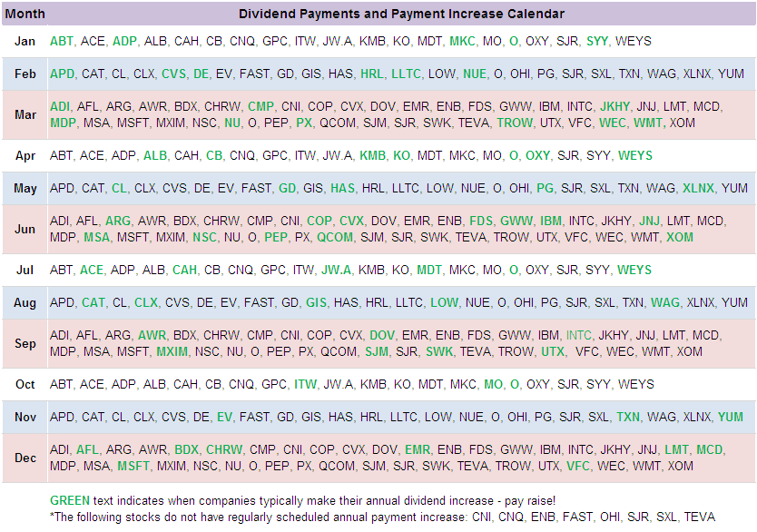This screenshot has height=532, width=757.
Task: Select the Sep month label
Action: [25, 343]
